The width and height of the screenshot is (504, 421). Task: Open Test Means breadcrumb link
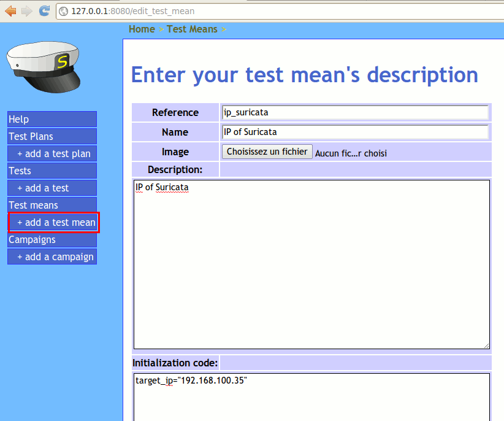(192, 29)
